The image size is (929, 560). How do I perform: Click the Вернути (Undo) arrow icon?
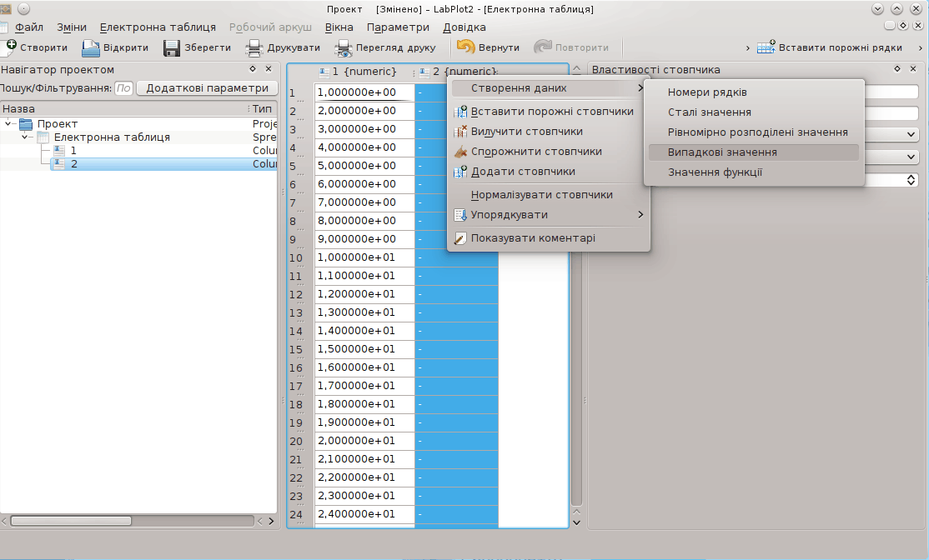[465, 47]
